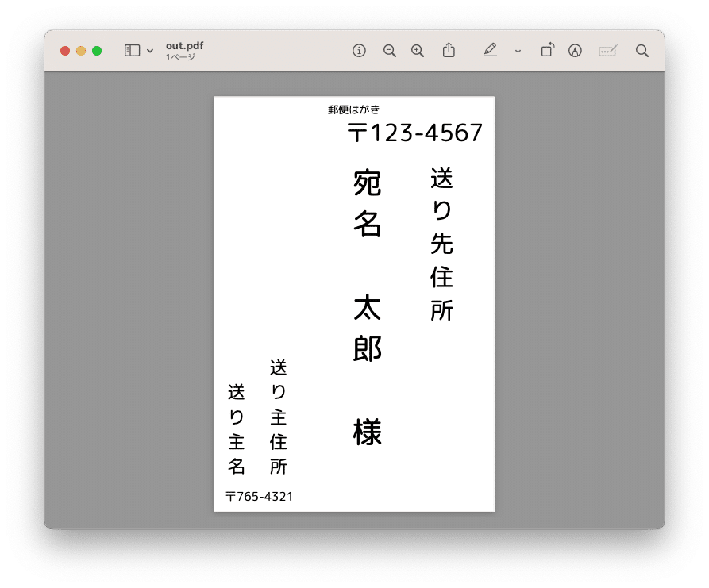Click the recipient name 宛名 太郎 様

(x=367, y=307)
